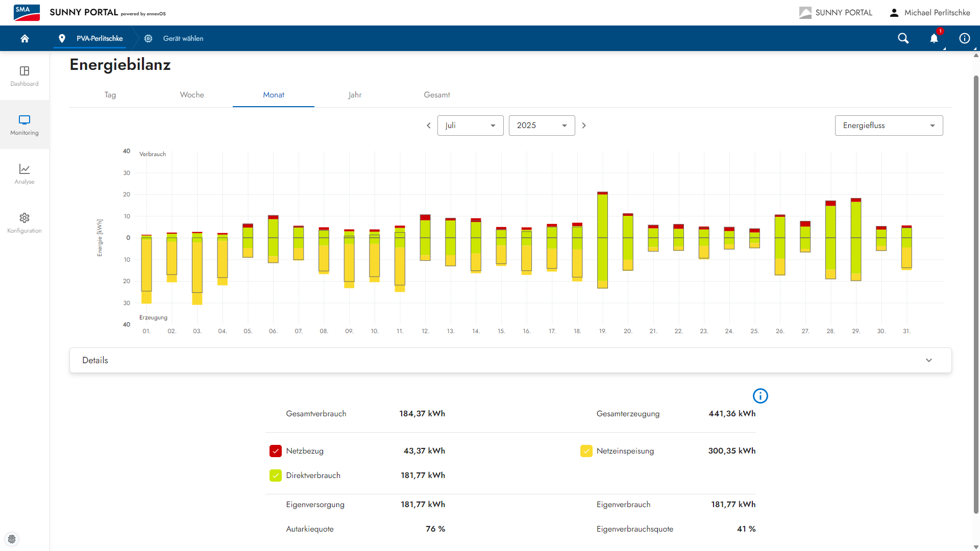Image resolution: width=980 pixels, height=551 pixels.
Task: Switch to the Gesamt tab
Action: point(437,95)
